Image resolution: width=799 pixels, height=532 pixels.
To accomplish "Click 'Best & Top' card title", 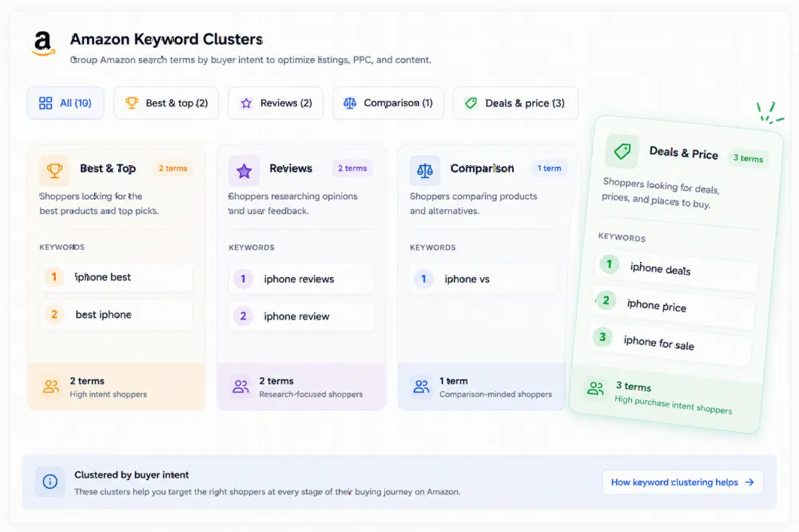I will [x=108, y=169].
